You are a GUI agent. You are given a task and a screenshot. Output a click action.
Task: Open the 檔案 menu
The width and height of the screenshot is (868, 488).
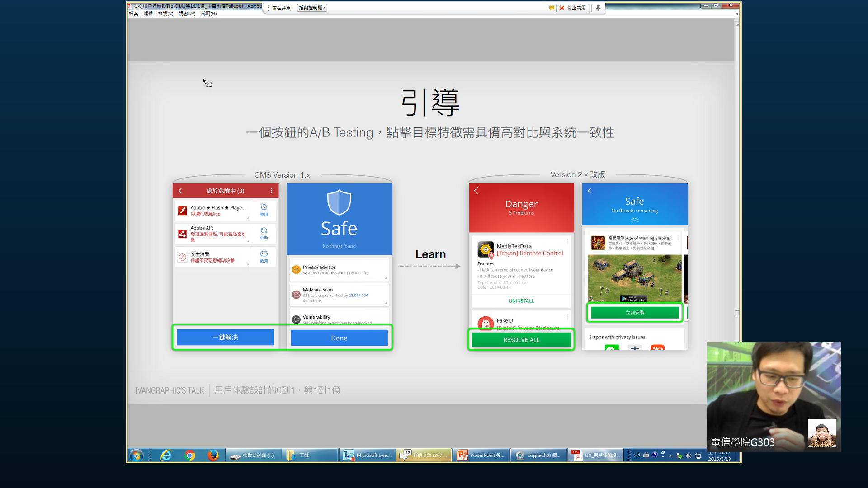click(133, 14)
